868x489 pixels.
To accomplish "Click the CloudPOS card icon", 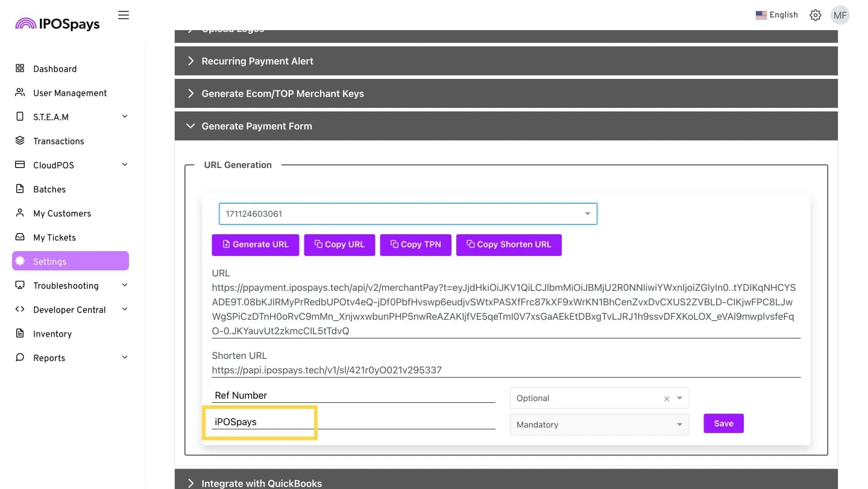I will (20, 165).
